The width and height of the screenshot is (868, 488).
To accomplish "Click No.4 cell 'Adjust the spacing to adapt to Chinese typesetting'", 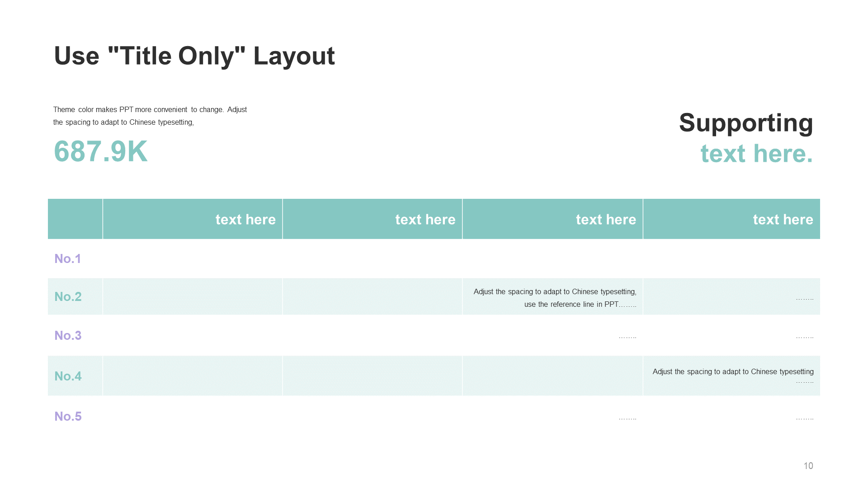I will 733,371.
